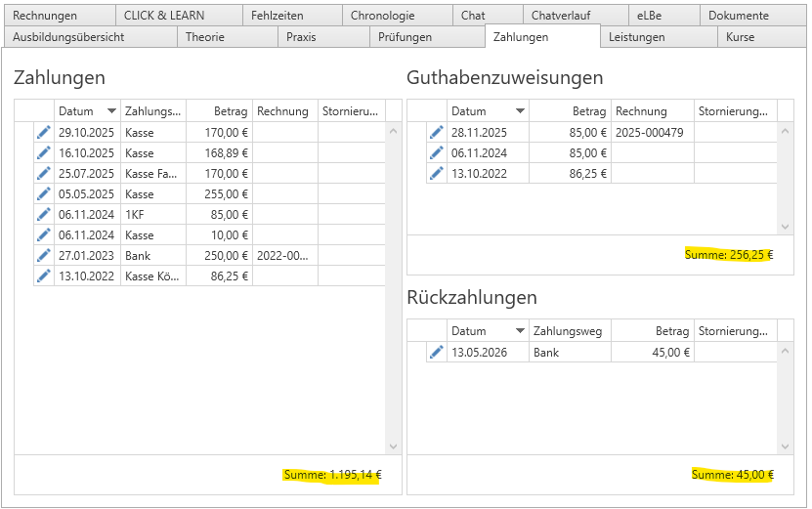Click the 250,00 € amount cell
Viewport: 812px width, 509px height.
click(x=220, y=256)
